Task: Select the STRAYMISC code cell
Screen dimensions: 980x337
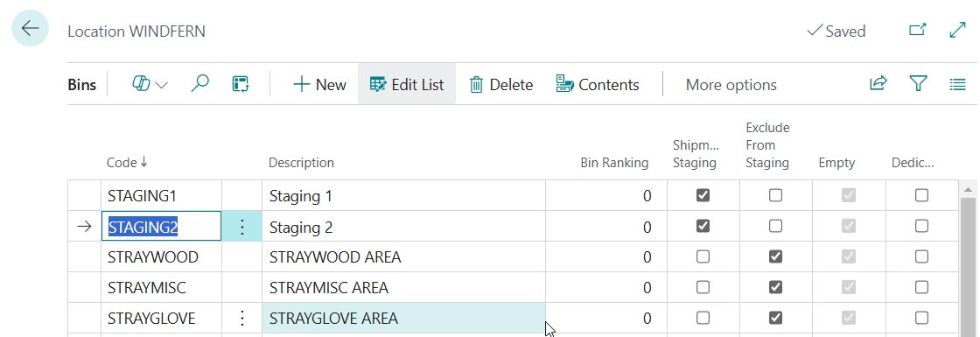Action: pyautogui.click(x=161, y=288)
